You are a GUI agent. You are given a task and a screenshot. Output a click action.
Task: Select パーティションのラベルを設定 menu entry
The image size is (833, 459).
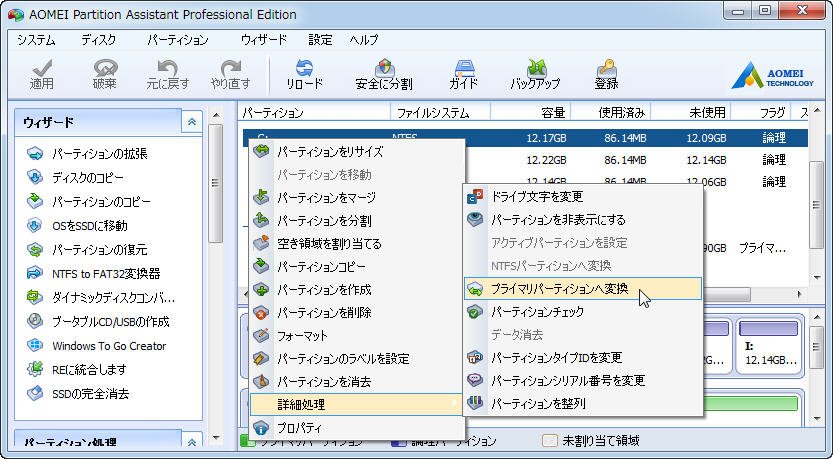[x=357, y=359]
